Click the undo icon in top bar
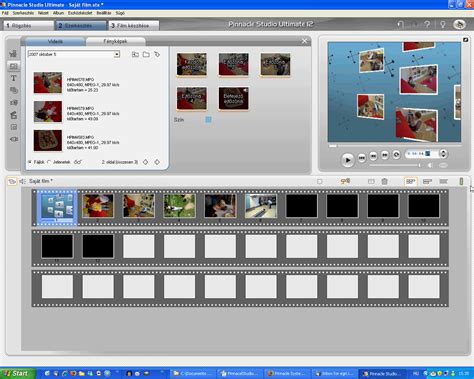 click(401, 24)
